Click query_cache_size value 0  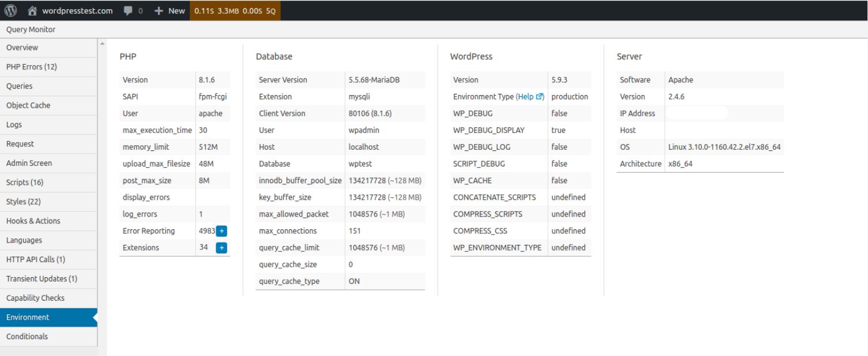(x=351, y=264)
